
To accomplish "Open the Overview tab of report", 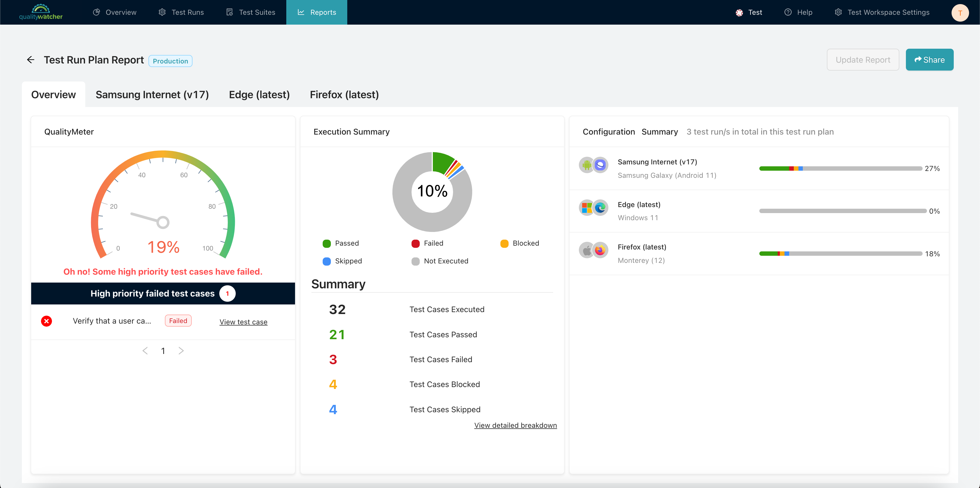I will tap(53, 94).
